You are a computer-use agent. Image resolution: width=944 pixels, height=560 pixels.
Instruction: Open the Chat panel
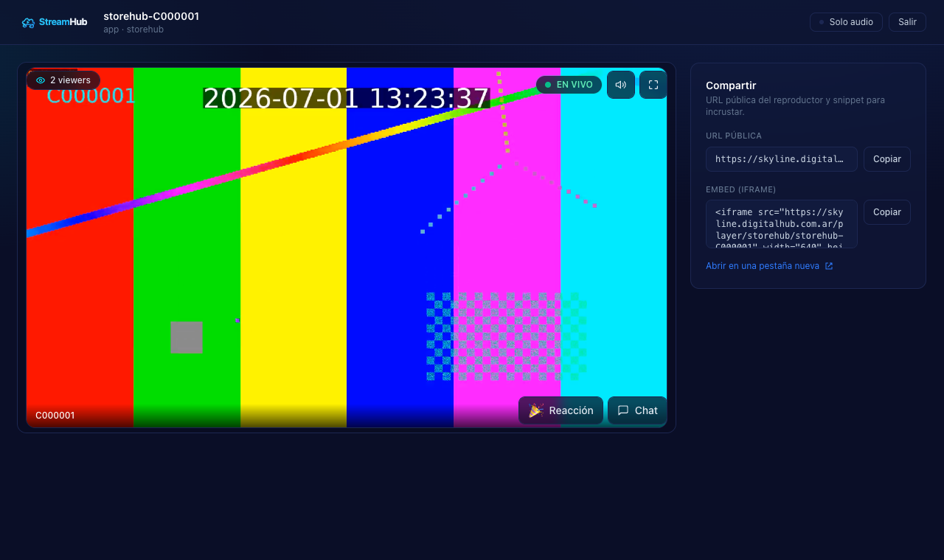point(637,410)
